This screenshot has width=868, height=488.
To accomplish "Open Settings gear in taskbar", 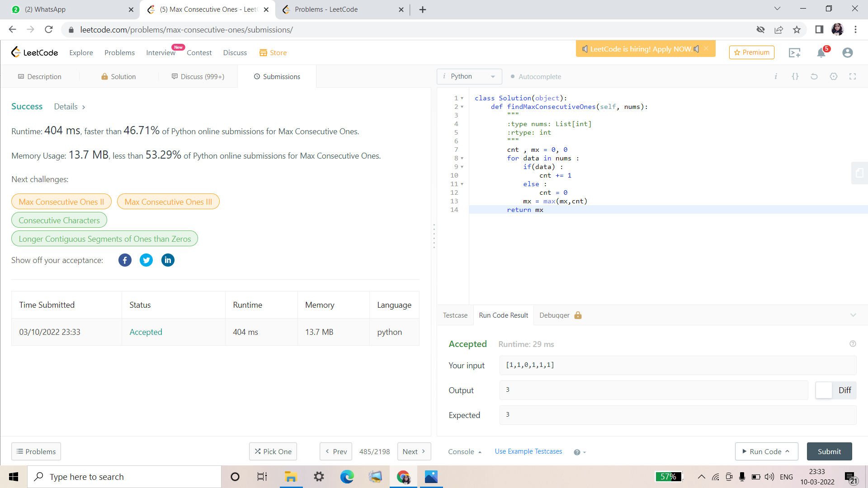I will (319, 477).
